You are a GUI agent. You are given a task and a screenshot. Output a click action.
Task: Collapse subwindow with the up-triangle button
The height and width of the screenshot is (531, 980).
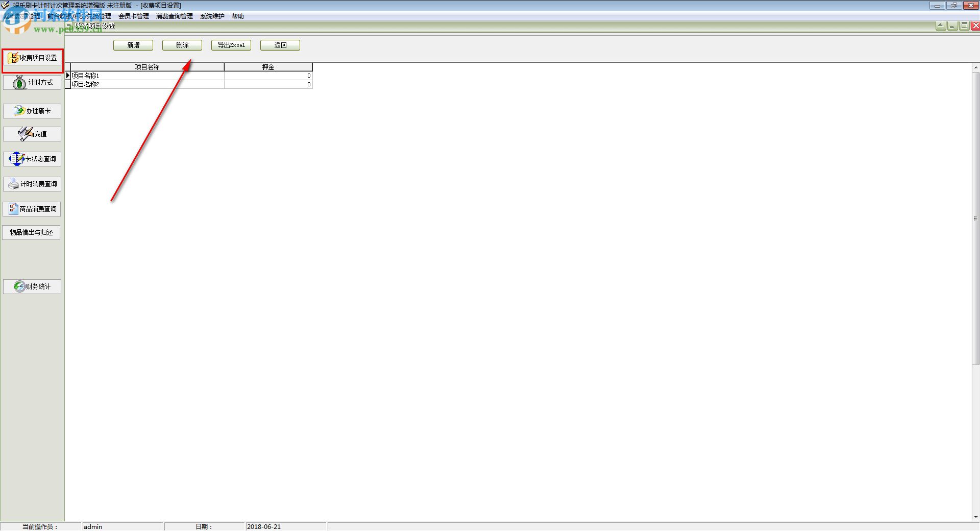point(941,26)
